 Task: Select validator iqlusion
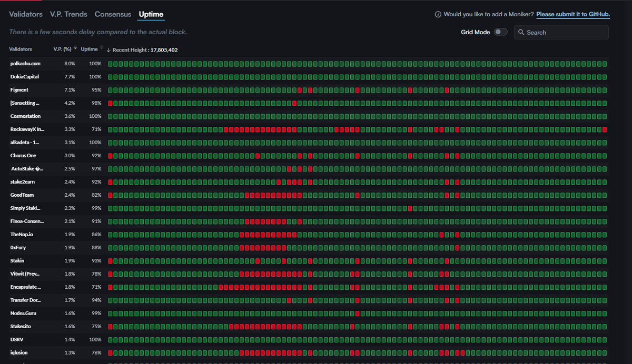(x=20, y=353)
